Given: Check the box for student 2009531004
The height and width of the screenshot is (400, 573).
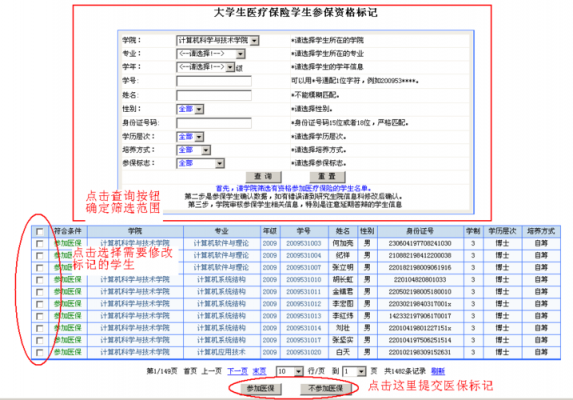Looking at the screenshot, I should pyautogui.click(x=39, y=256).
